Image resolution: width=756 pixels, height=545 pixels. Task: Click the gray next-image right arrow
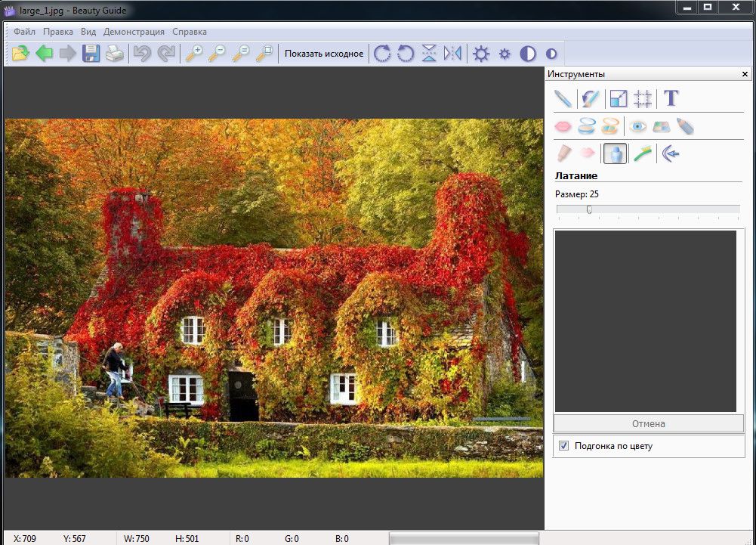tap(67, 53)
